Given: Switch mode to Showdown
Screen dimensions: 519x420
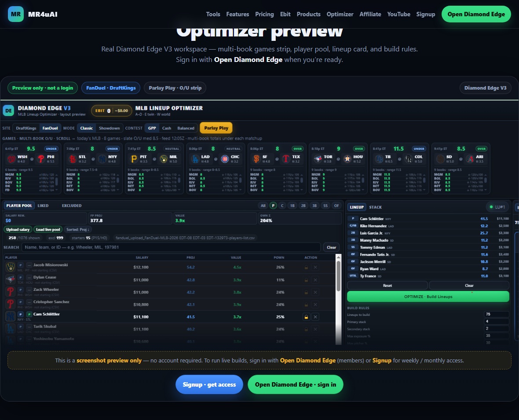Looking at the screenshot, I should (109, 128).
